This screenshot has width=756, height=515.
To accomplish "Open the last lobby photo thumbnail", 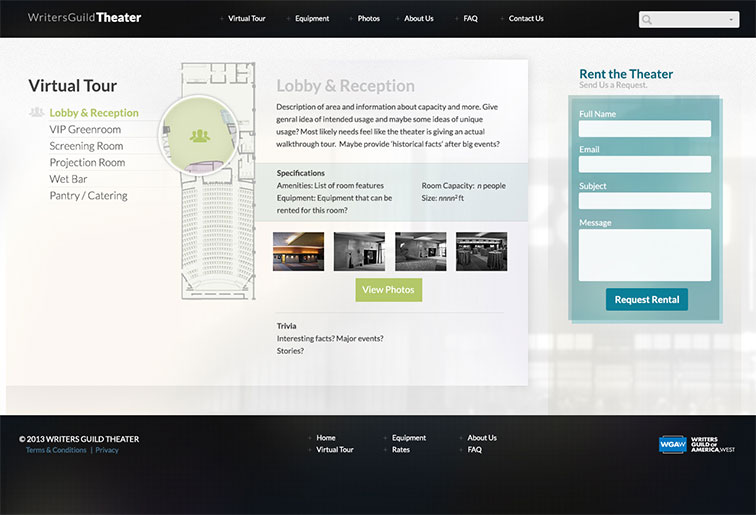I will pyautogui.click(x=481, y=252).
